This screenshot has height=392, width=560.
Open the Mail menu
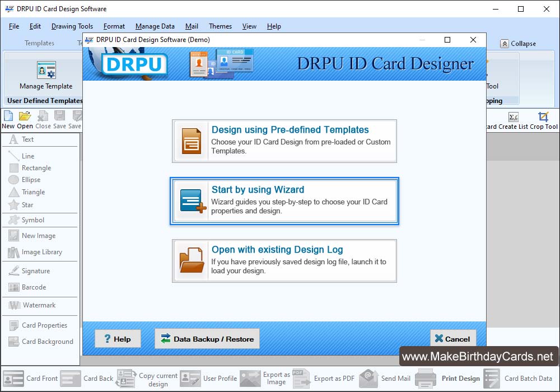pyautogui.click(x=192, y=26)
